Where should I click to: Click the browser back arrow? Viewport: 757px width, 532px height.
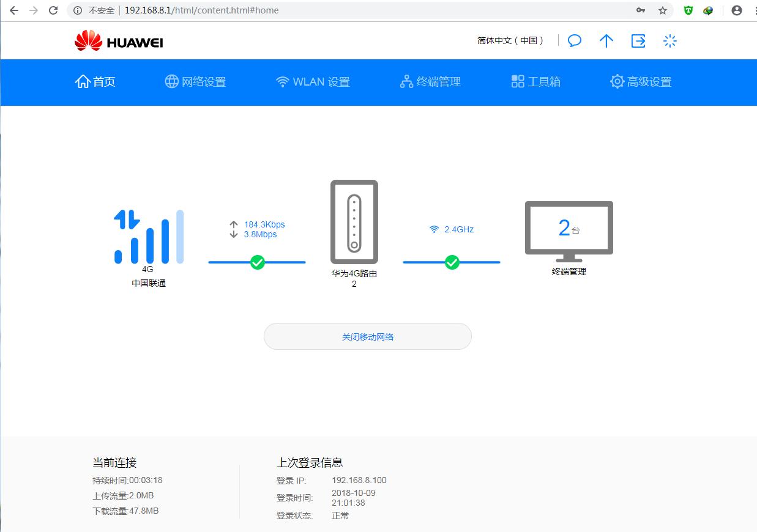coord(13,10)
